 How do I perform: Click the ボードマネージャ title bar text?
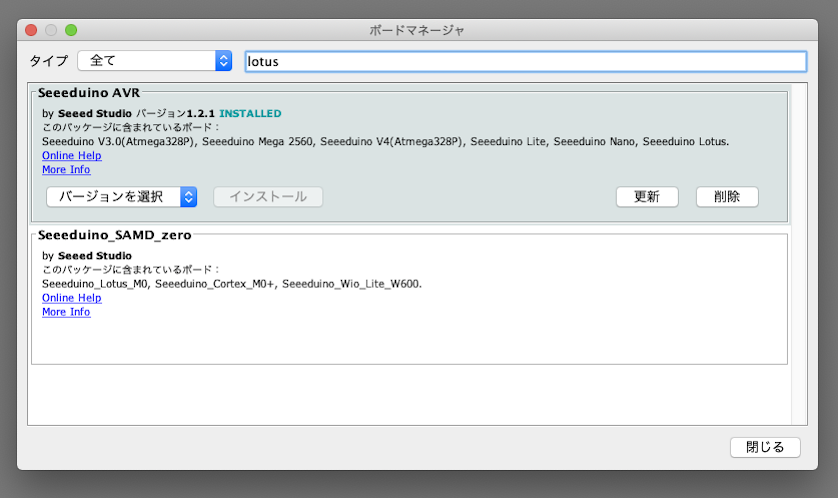(417, 30)
